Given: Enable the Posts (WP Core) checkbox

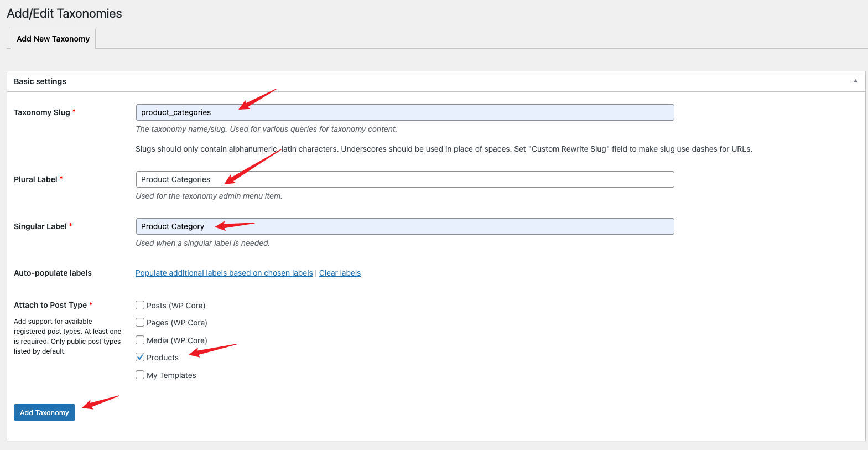Looking at the screenshot, I should click(140, 305).
